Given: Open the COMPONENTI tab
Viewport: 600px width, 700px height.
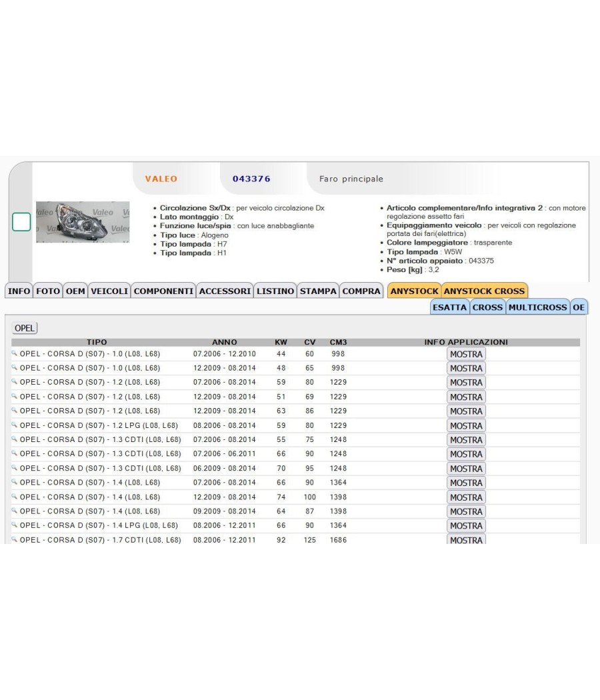Looking at the screenshot, I should pos(163,291).
